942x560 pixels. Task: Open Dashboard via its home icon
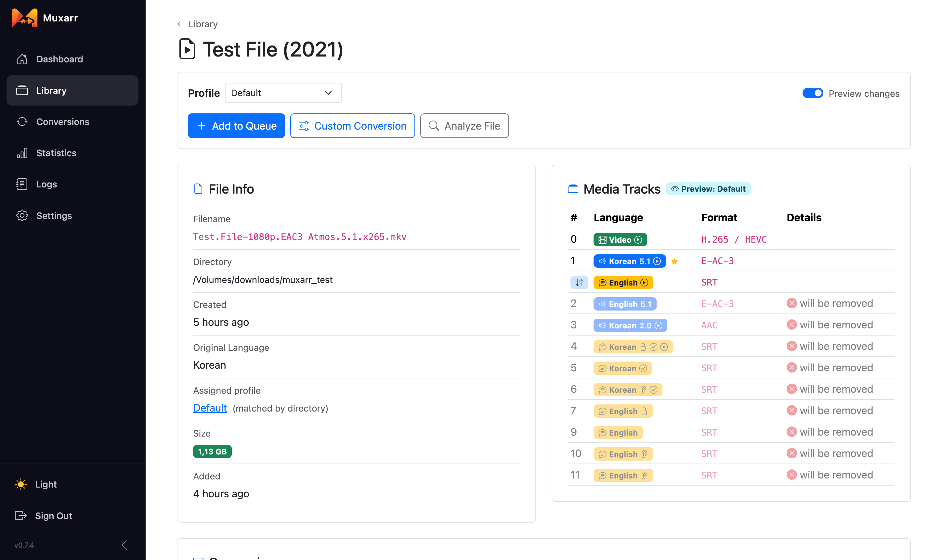pyautogui.click(x=22, y=59)
